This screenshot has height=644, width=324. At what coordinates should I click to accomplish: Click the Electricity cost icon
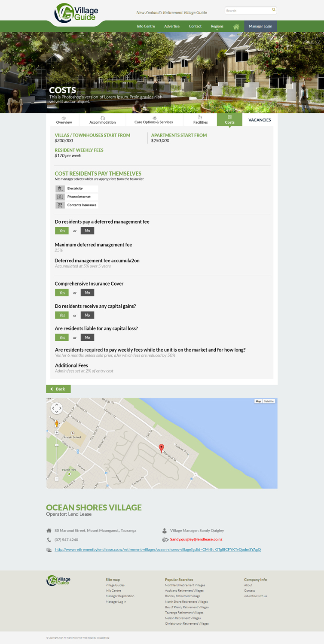60,188
